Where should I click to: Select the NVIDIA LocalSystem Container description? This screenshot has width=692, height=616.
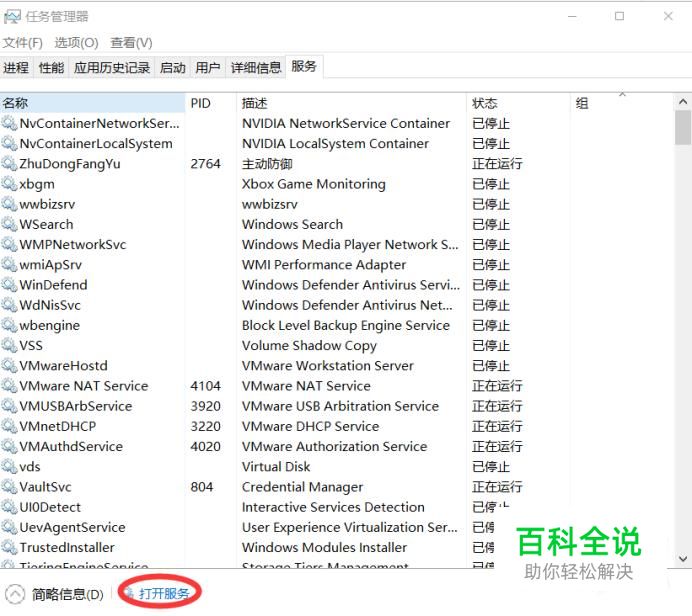tap(335, 143)
